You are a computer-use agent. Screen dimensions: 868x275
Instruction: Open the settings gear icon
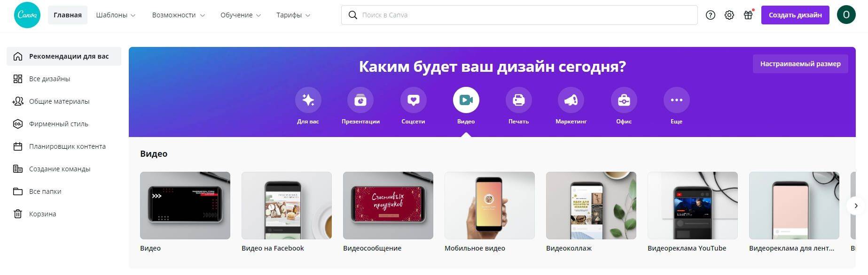pos(729,15)
